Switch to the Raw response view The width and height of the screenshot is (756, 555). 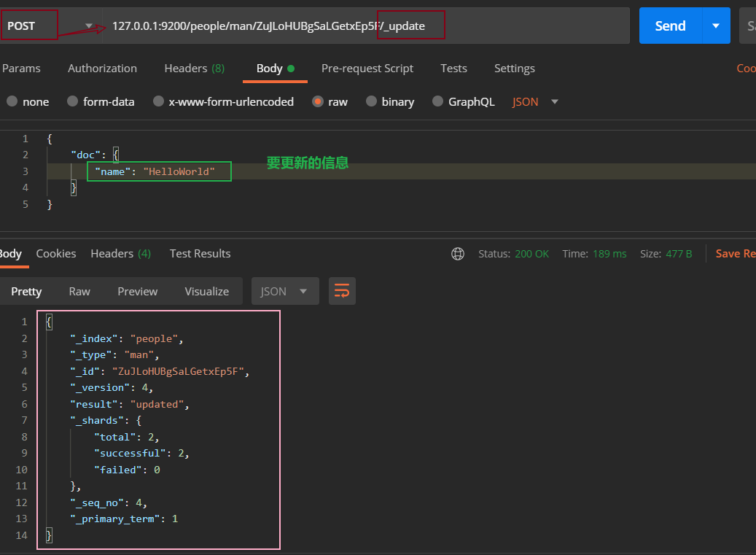(x=79, y=291)
